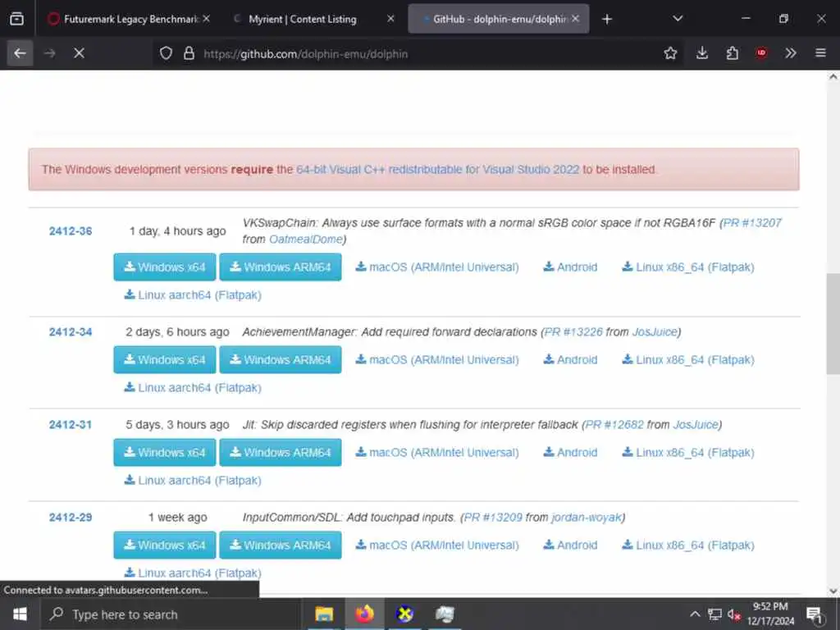Click the page vertical scrollbar thumb
Viewport: 840px width, 630px height.
833,323
